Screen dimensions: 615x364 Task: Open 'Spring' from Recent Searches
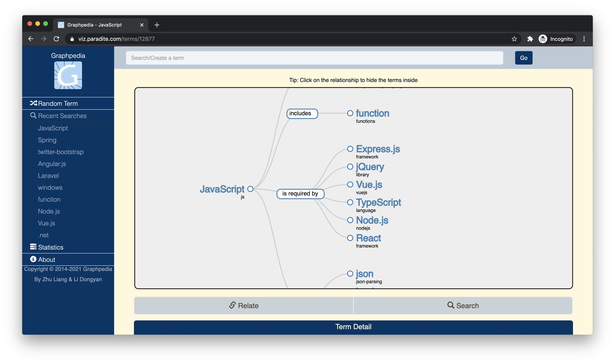tap(47, 140)
